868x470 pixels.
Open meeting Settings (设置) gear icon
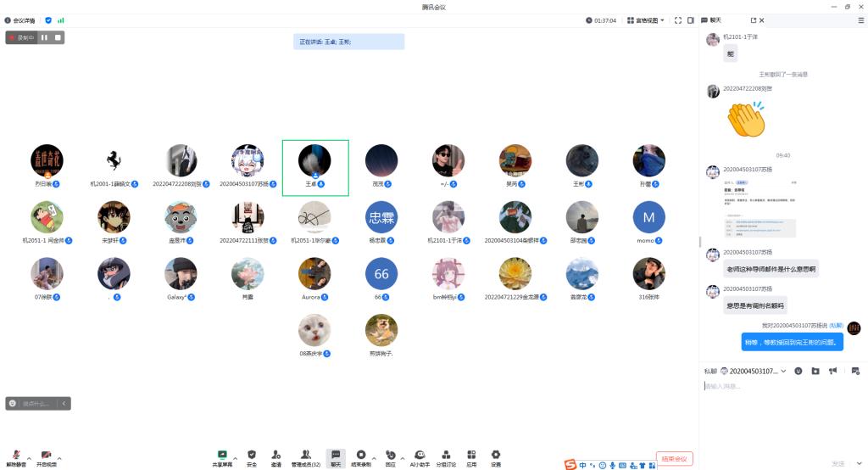click(496, 456)
